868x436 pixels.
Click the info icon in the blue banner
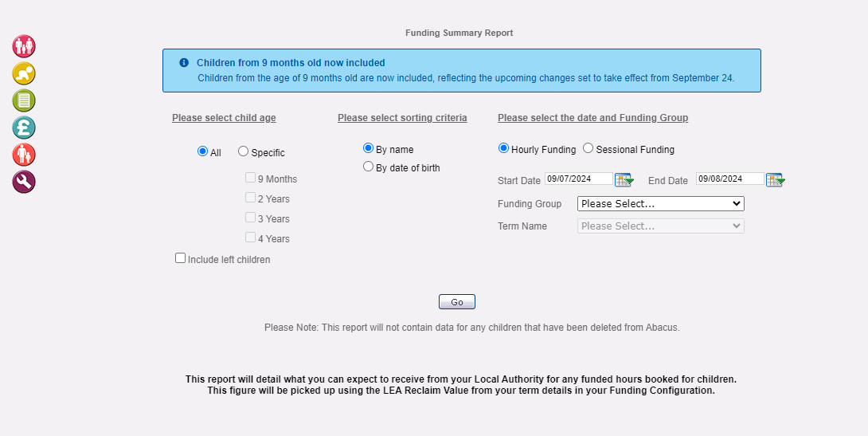(x=184, y=63)
